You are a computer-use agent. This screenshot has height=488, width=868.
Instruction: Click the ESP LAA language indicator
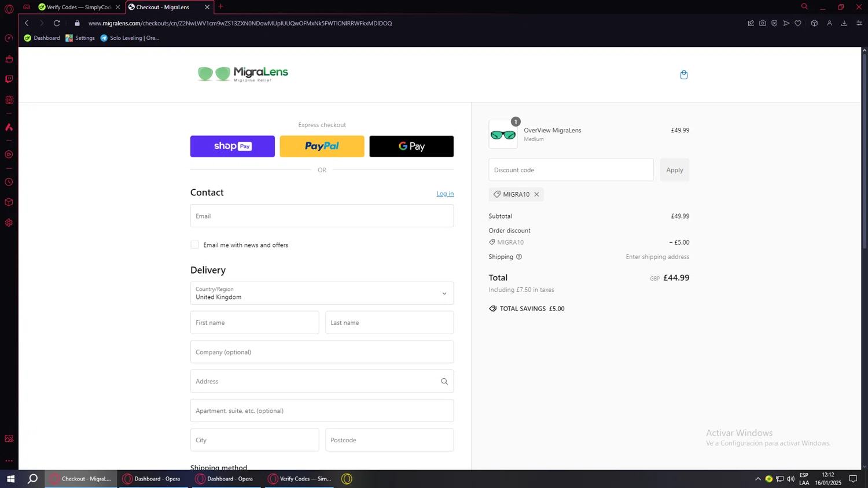pos(804,479)
